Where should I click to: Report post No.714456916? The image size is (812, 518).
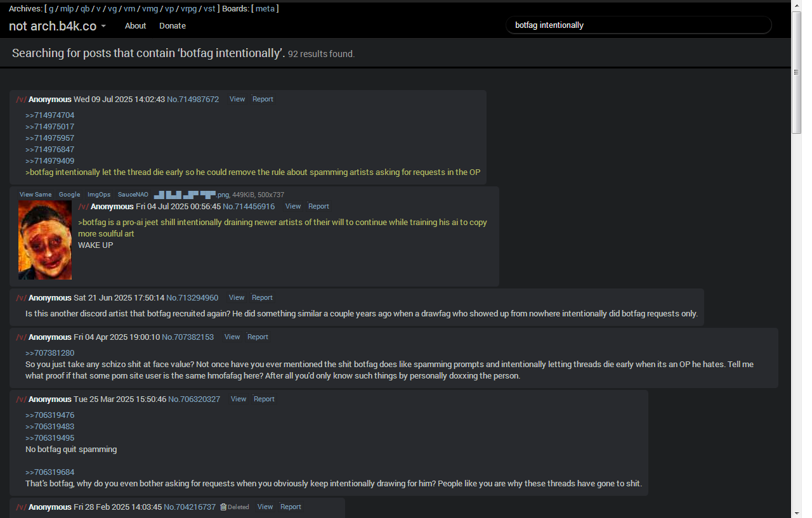coord(318,206)
